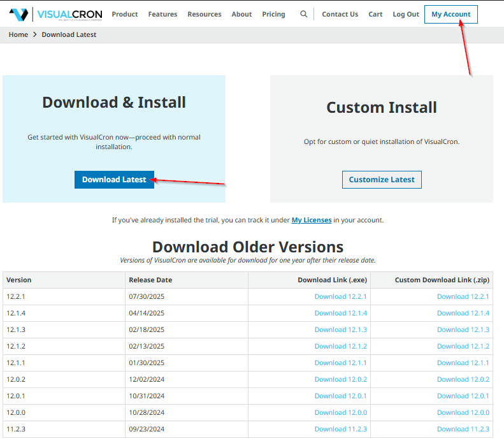Open the Contact Us page

(x=340, y=14)
